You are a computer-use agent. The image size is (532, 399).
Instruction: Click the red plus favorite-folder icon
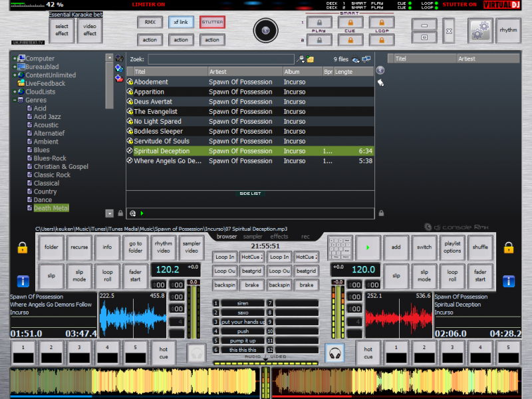click(x=119, y=78)
